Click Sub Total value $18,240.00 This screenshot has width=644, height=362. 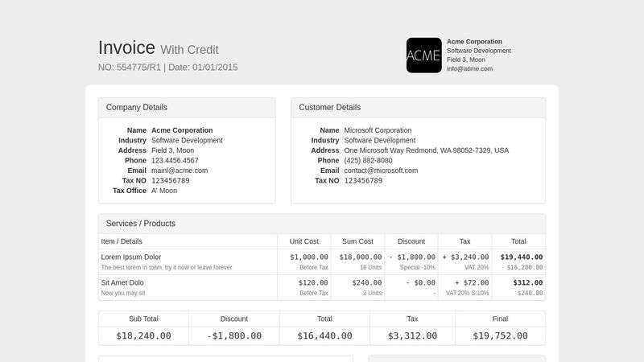(143, 335)
